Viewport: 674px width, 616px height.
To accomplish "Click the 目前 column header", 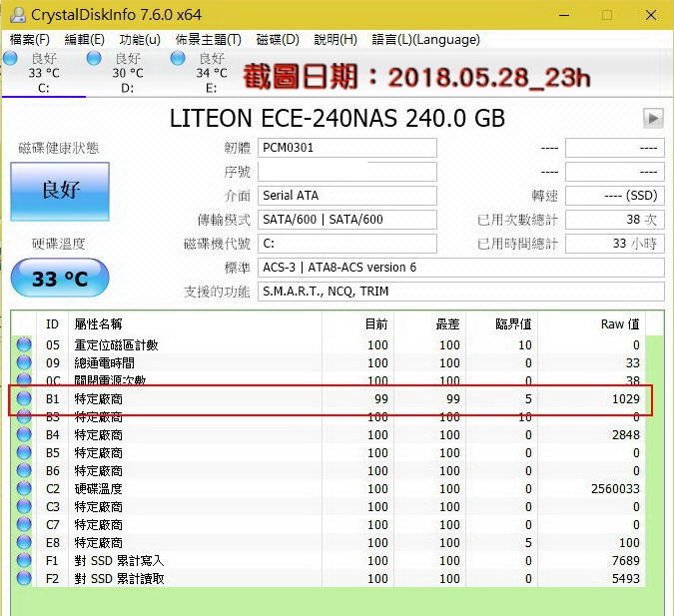I will click(x=357, y=324).
